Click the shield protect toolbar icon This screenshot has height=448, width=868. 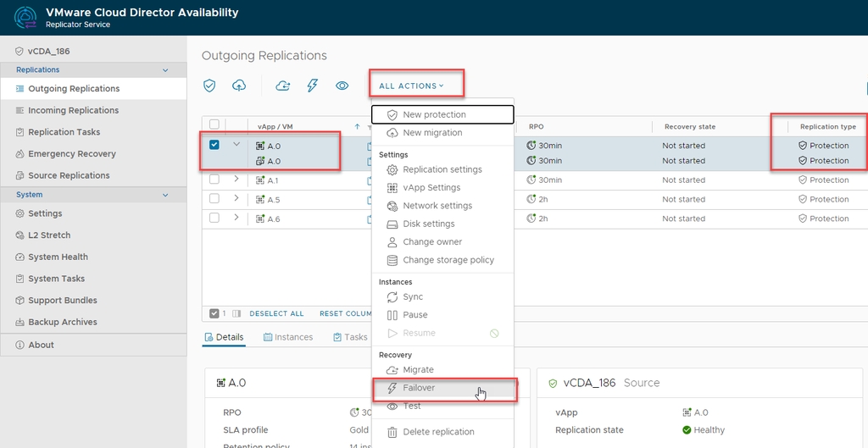209,86
